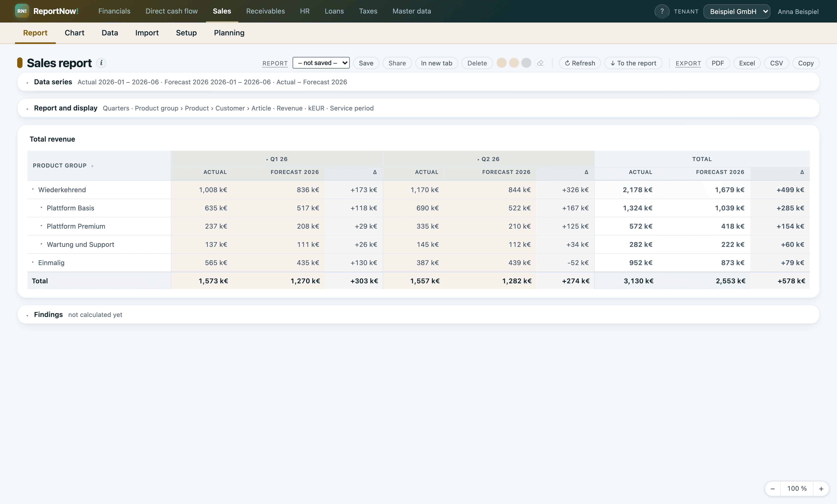
Task: Open the Financials menu
Action: tap(114, 11)
